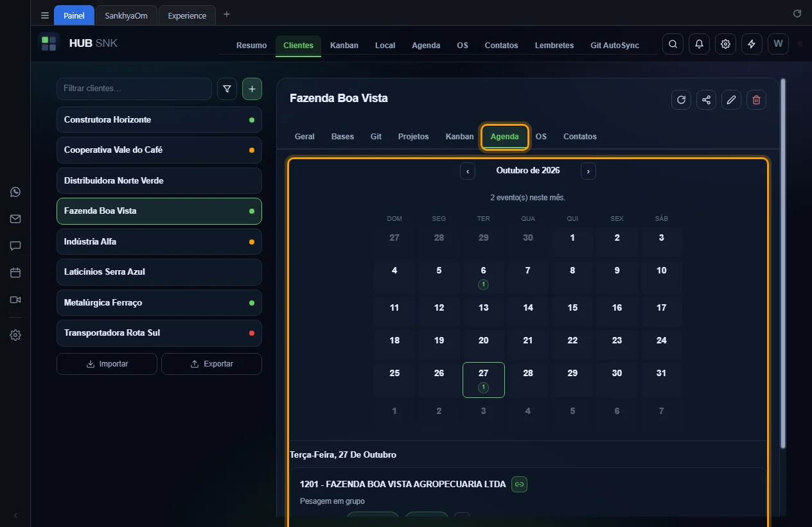Share the Fazenda Boa Vista client
The height and width of the screenshot is (527, 812).
tap(706, 99)
